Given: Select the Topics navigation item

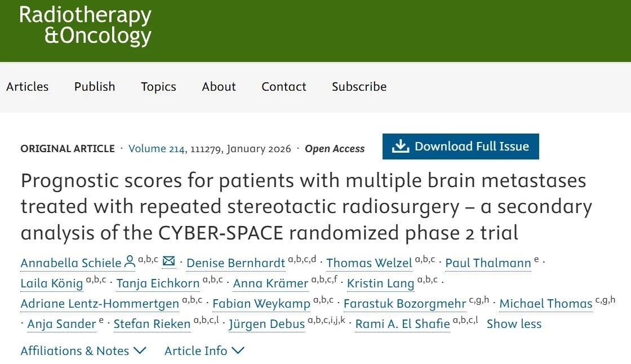Looking at the screenshot, I should click(x=158, y=87).
